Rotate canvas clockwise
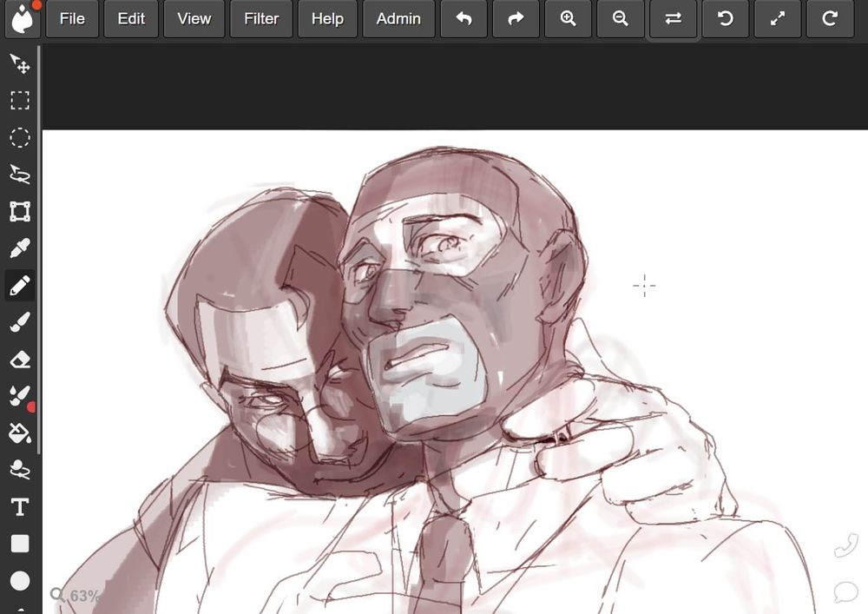This screenshot has height=614, width=868. click(830, 19)
